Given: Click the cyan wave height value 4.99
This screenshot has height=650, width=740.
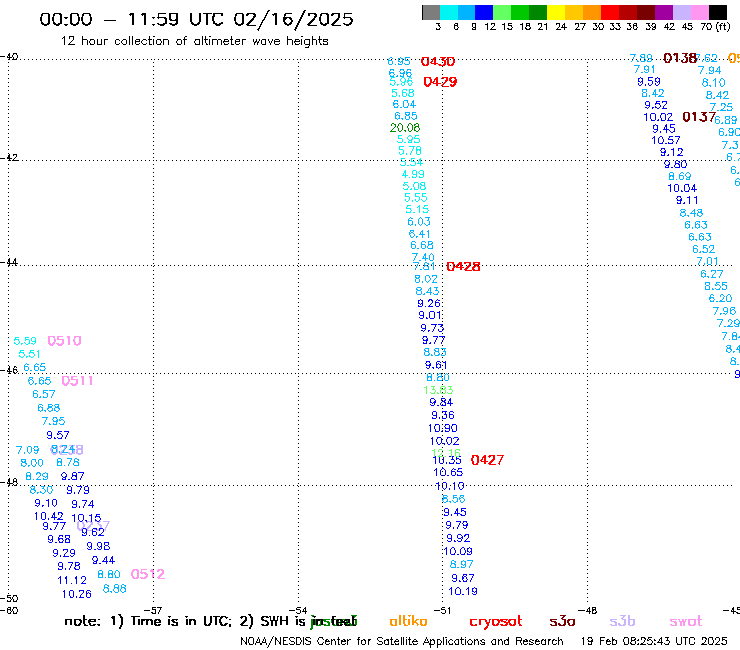Looking at the screenshot, I should click(x=413, y=174).
